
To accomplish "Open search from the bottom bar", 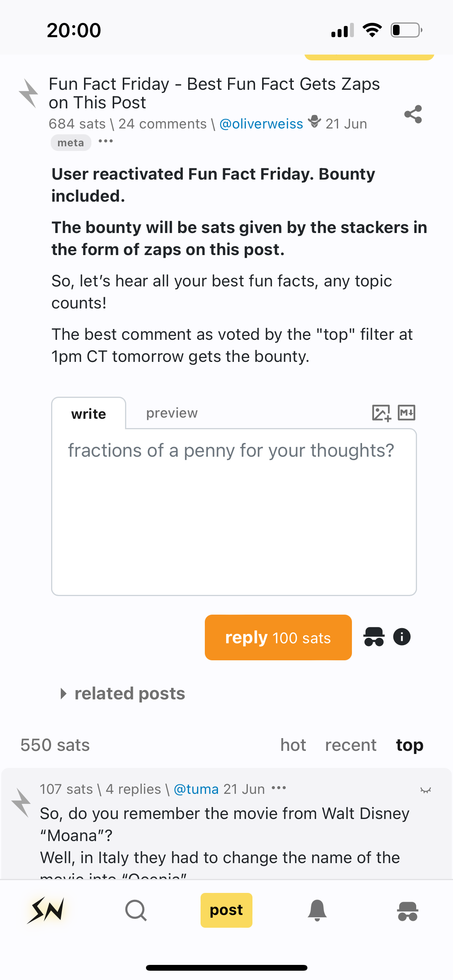I will click(136, 910).
